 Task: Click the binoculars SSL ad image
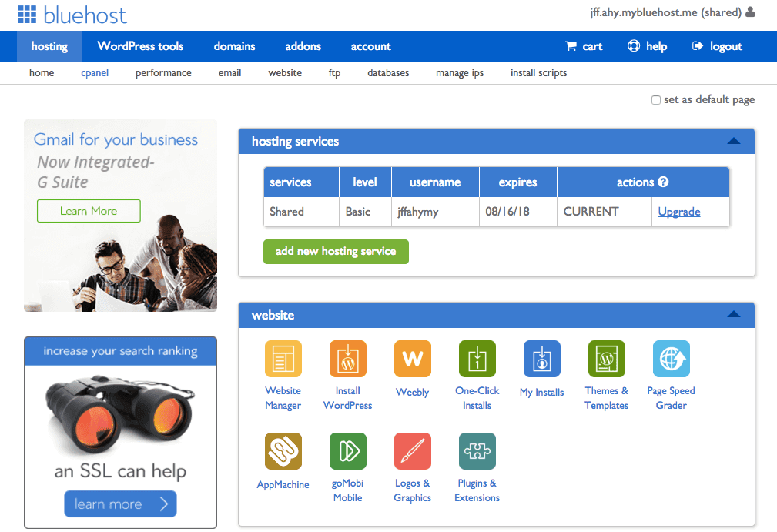119,415
